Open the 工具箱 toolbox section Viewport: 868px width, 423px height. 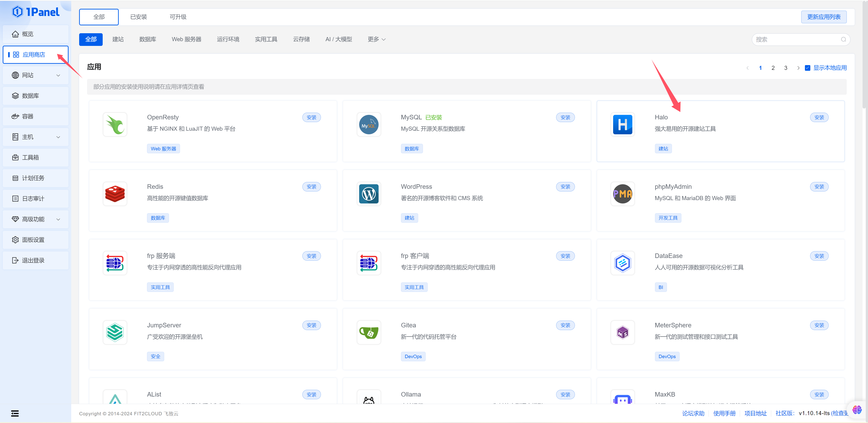(35, 158)
